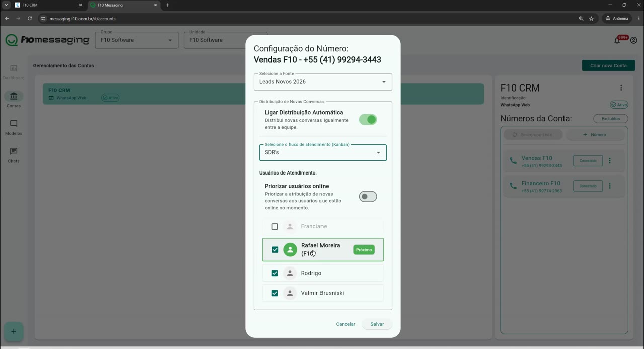Image resolution: width=644 pixels, height=349 pixels.
Task: Click Conectado button for Vendas F10
Action: [x=588, y=161]
